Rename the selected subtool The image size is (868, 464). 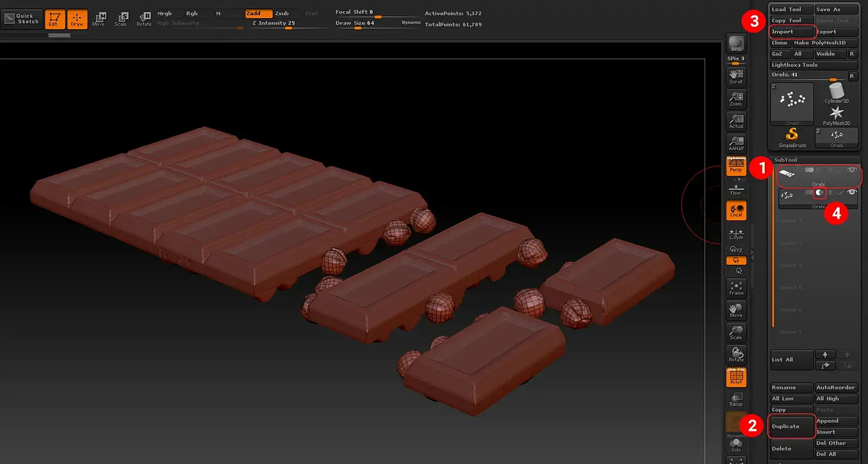click(792, 388)
